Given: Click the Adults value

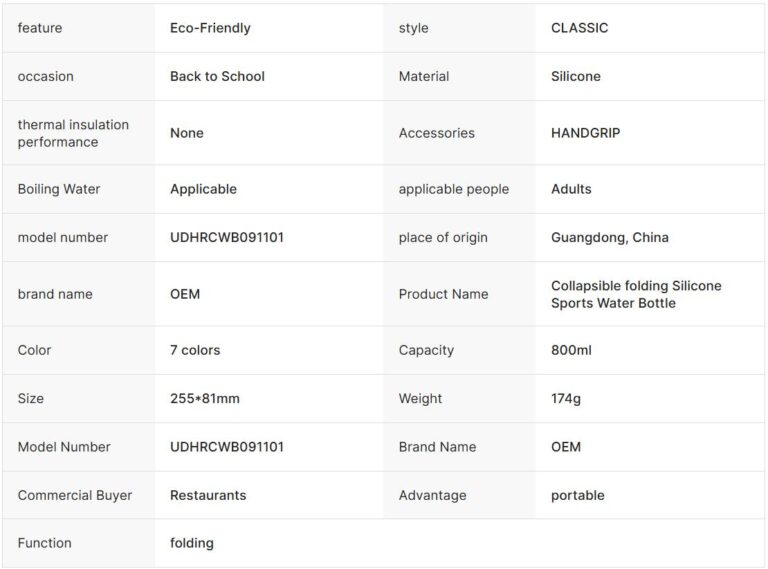Looking at the screenshot, I should point(571,189).
